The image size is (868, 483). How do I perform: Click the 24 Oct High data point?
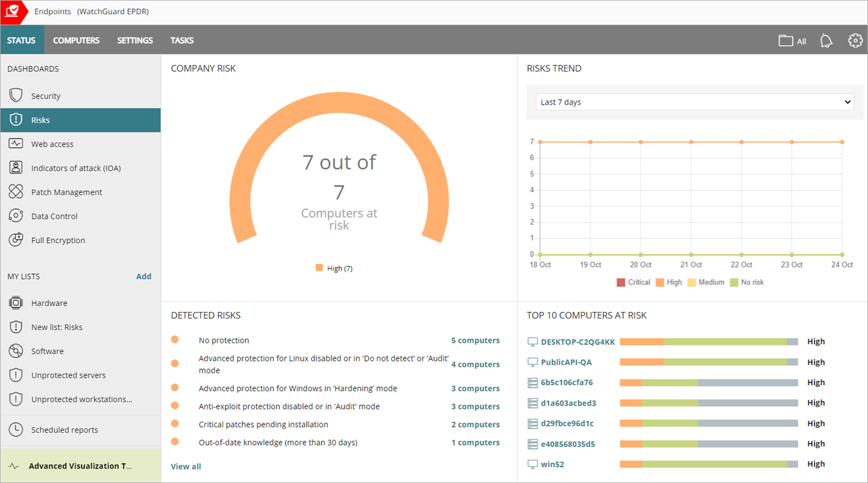[842, 142]
